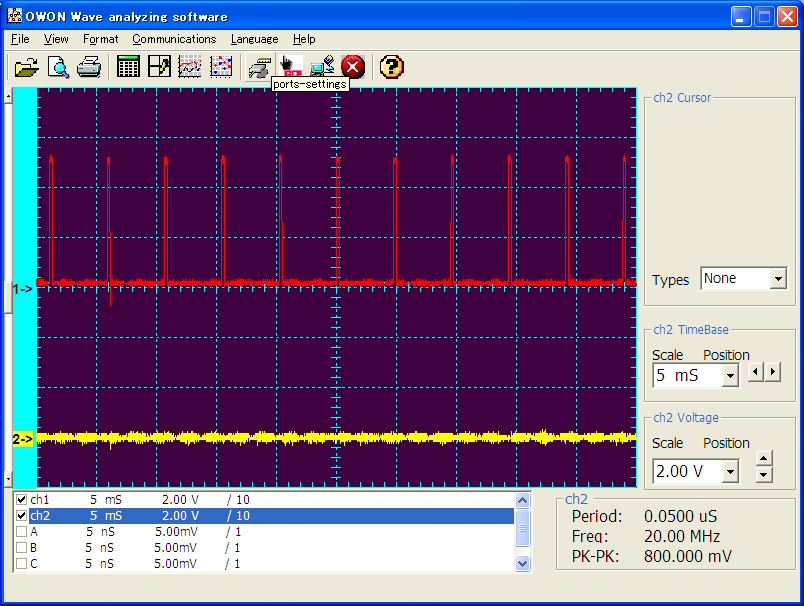Enable the channel A checkbox
Viewport: 804px width, 606px height.
pos(22,532)
